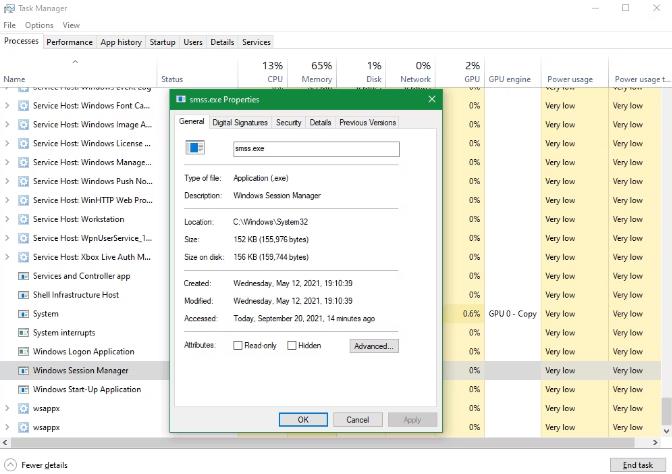This screenshot has height=474, width=672.
Task: Select the Shell Infrastructure Host row
Action: click(85, 295)
